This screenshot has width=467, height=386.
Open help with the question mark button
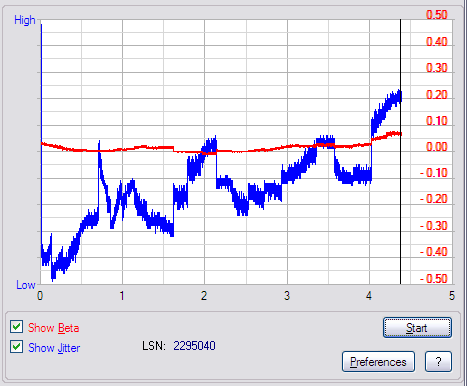point(438,362)
